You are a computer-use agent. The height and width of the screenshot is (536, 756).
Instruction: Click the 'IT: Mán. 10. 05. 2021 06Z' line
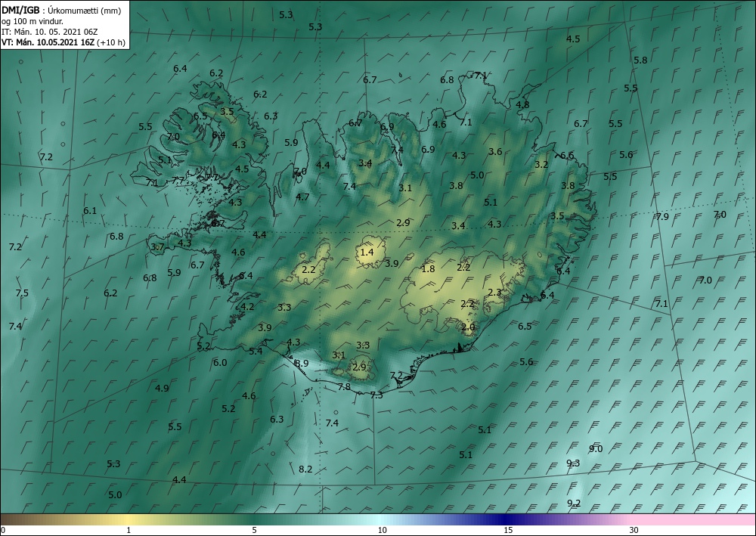50,32
